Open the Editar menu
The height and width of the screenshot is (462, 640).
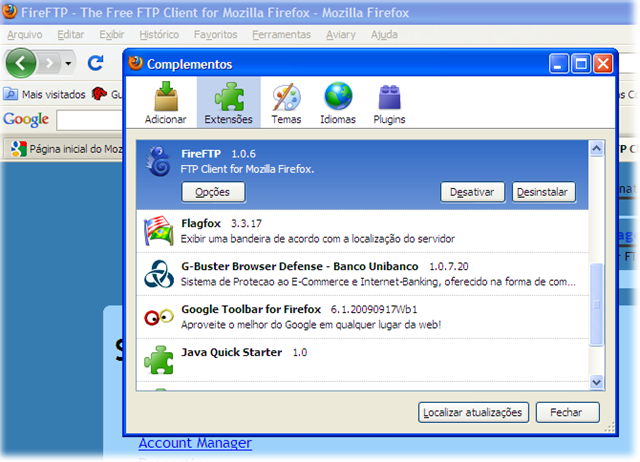(x=71, y=35)
